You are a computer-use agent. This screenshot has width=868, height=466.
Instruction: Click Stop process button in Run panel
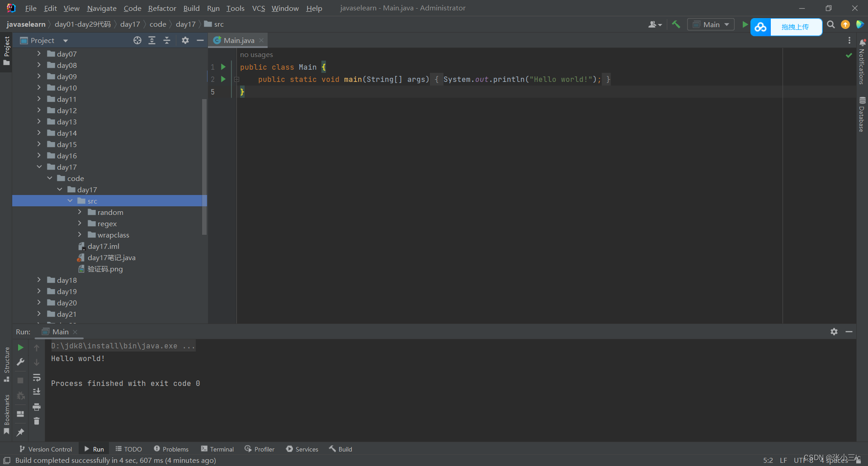coord(20,380)
